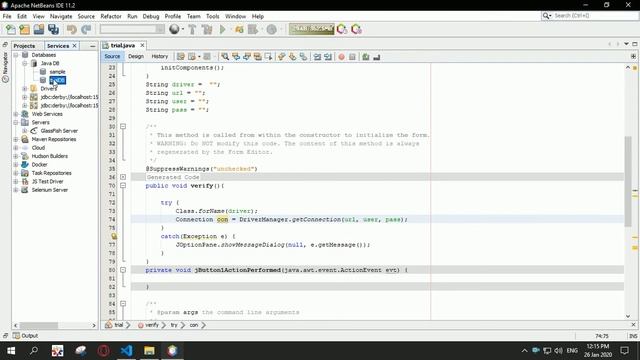This screenshot has width=640, height=360.
Task: Open the Navigate menu
Action: (61, 16)
